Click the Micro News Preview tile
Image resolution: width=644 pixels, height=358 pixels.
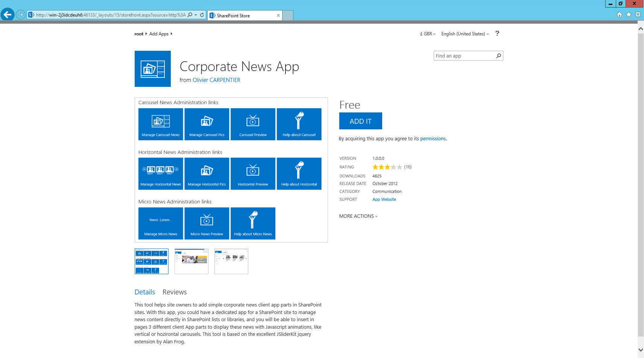coord(207,223)
